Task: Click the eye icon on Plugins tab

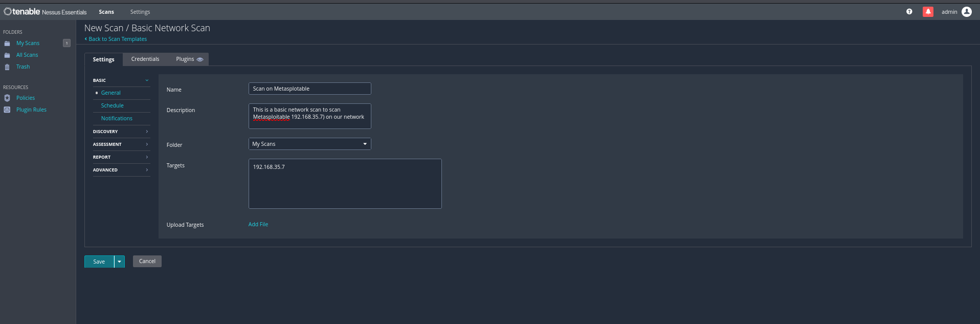Action: (x=200, y=59)
